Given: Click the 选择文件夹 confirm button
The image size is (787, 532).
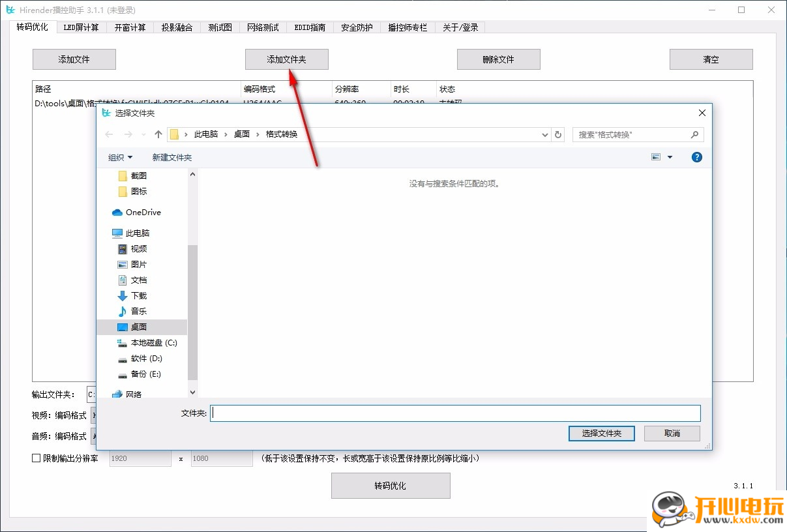Looking at the screenshot, I should (602, 433).
